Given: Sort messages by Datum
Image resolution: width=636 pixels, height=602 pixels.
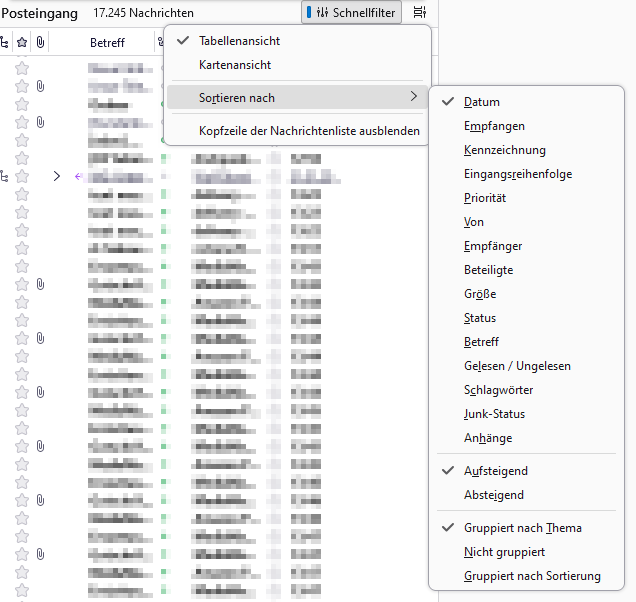Looking at the screenshot, I should 482,102.
